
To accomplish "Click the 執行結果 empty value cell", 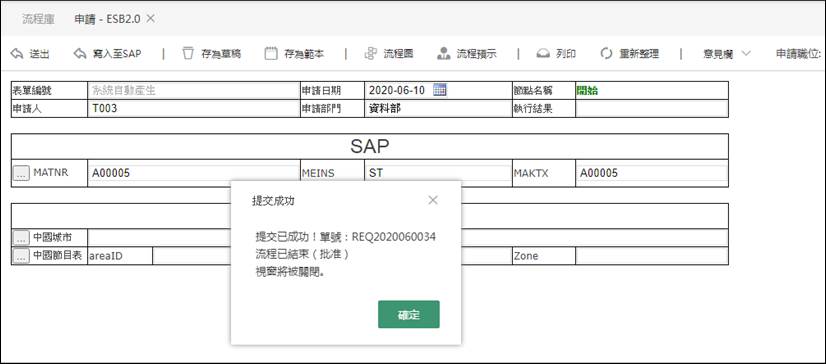I will (x=652, y=109).
